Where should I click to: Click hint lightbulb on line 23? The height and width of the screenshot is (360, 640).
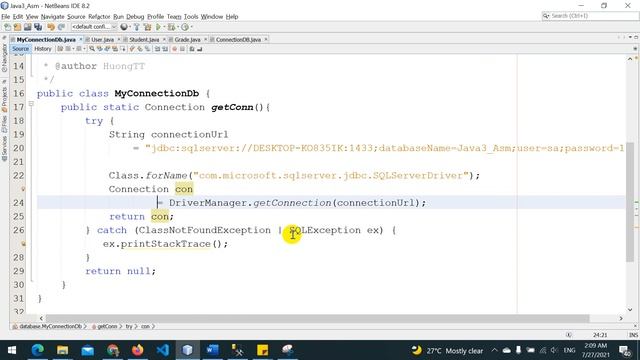point(23,189)
